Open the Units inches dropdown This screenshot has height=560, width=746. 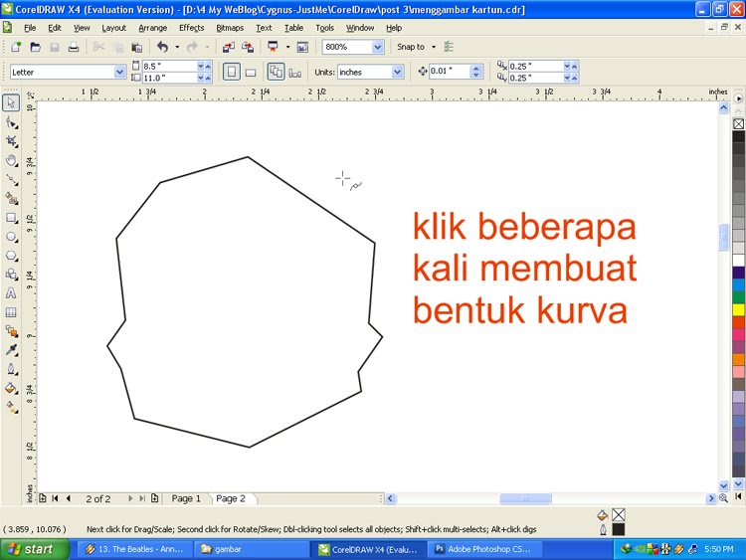point(397,72)
